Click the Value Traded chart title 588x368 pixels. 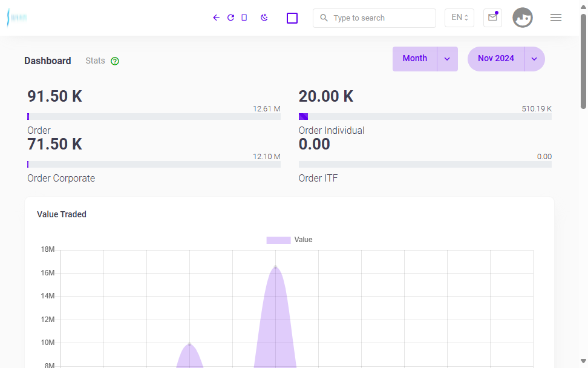pos(62,214)
